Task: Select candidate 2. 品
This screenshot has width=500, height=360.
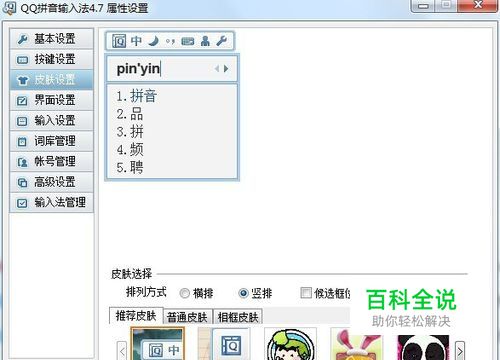Action: pyautogui.click(x=130, y=114)
